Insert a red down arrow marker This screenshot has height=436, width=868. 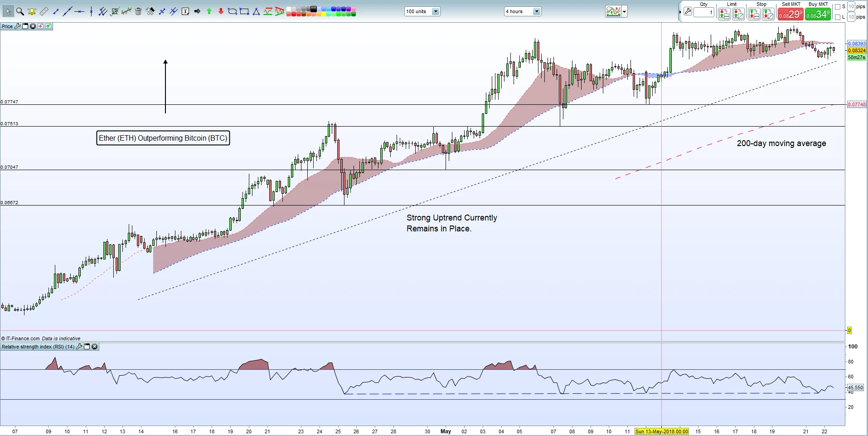click(221, 11)
